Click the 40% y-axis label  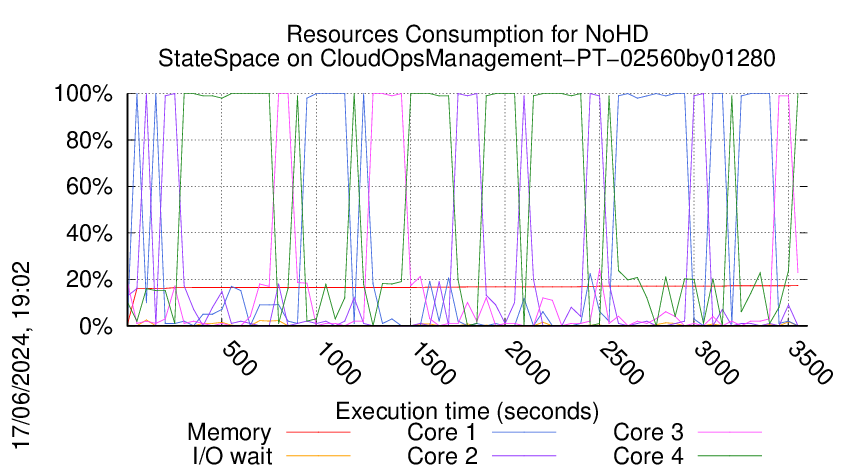(89, 234)
